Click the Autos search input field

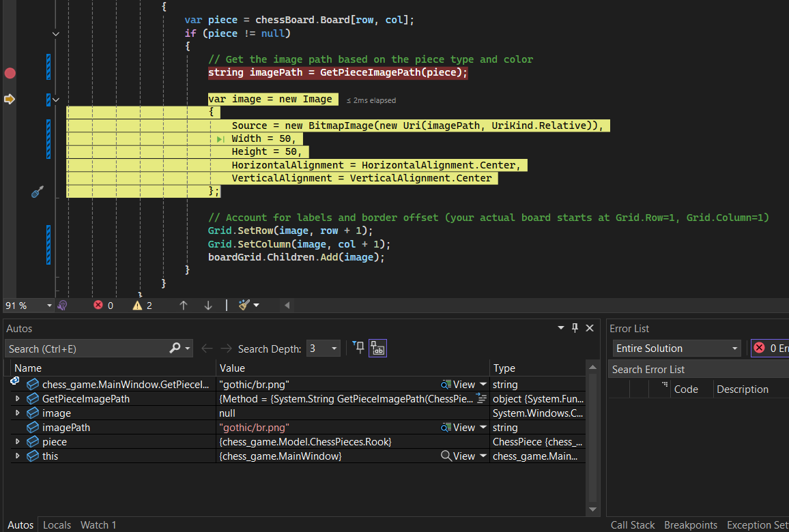(87, 349)
